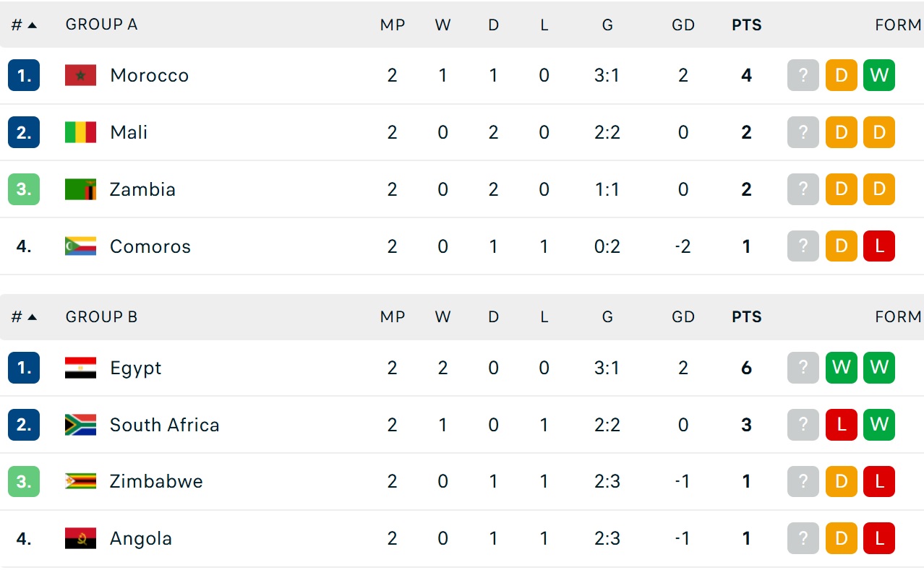Click the Mali flag icon
The width and height of the screenshot is (924, 570).
[x=80, y=132]
